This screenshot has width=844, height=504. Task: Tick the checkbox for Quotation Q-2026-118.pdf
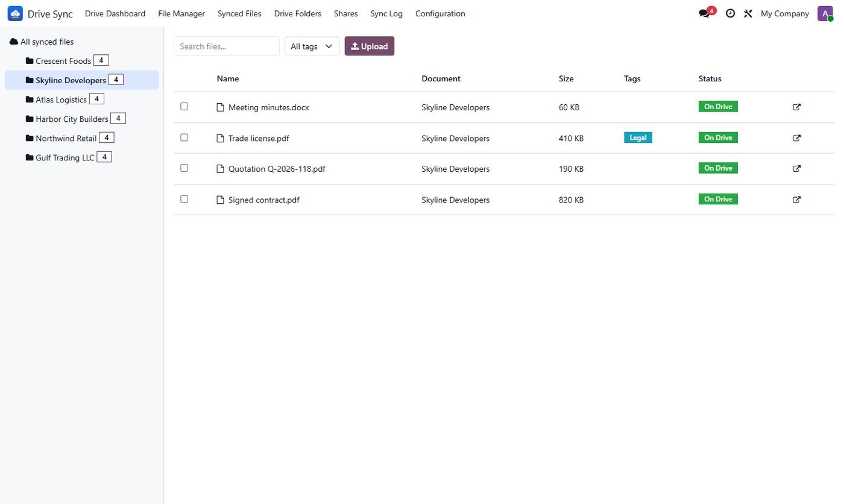click(x=184, y=168)
